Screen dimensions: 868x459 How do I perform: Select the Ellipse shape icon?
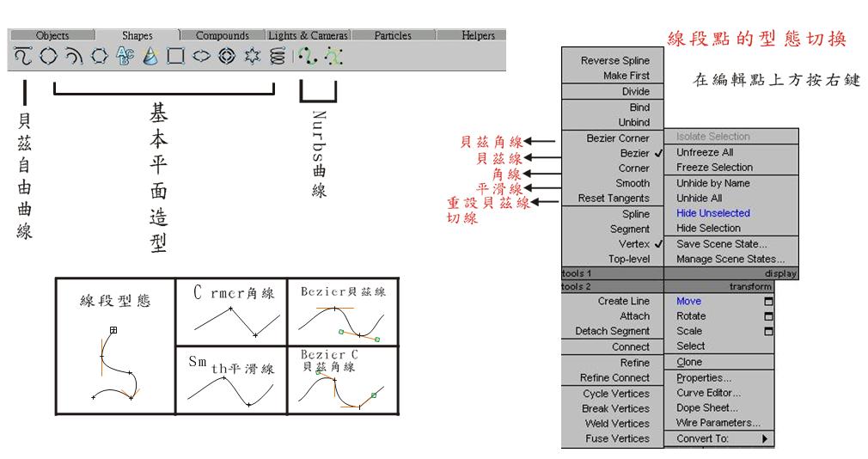click(x=201, y=56)
